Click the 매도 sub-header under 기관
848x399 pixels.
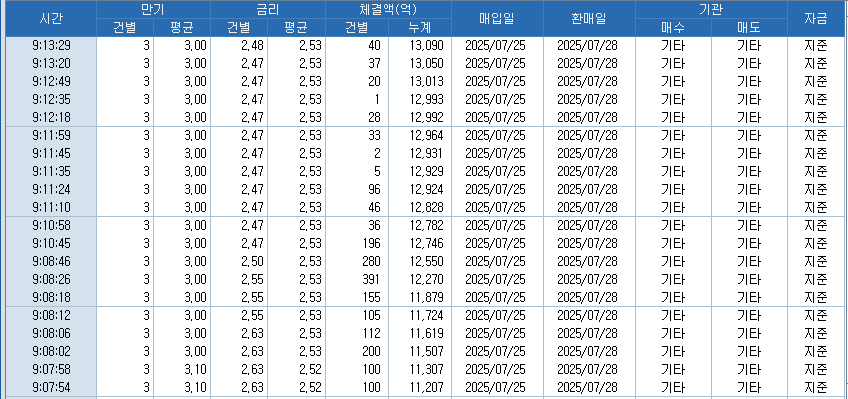point(749,28)
